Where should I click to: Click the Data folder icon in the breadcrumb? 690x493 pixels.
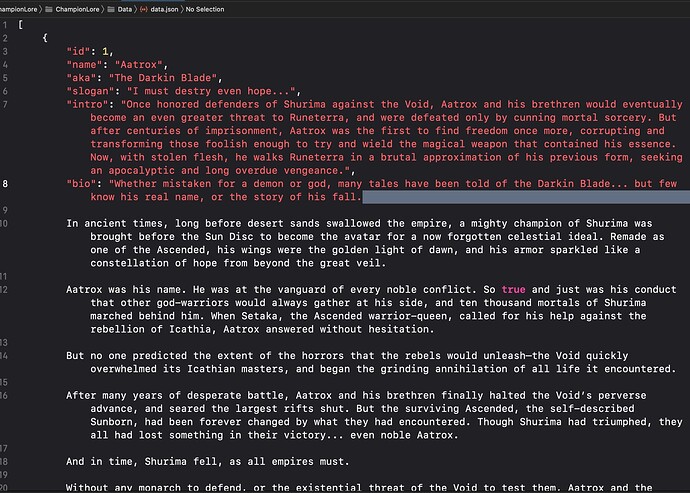pyautogui.click(x=111, y=9)
